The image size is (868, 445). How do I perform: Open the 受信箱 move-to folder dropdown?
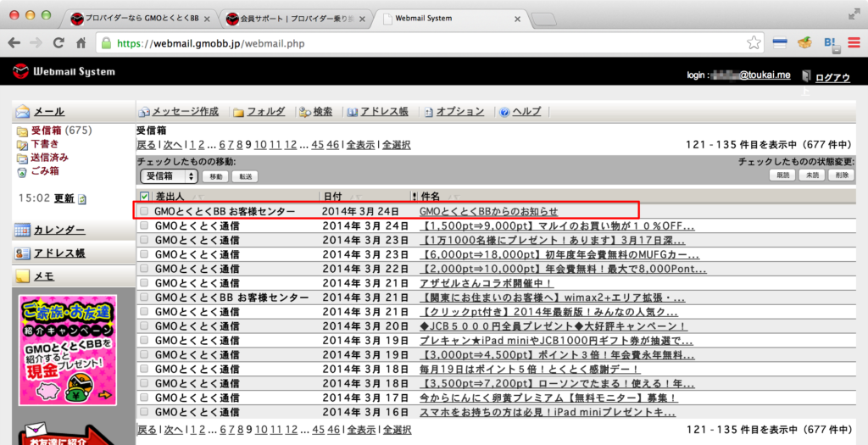point(169,176)
